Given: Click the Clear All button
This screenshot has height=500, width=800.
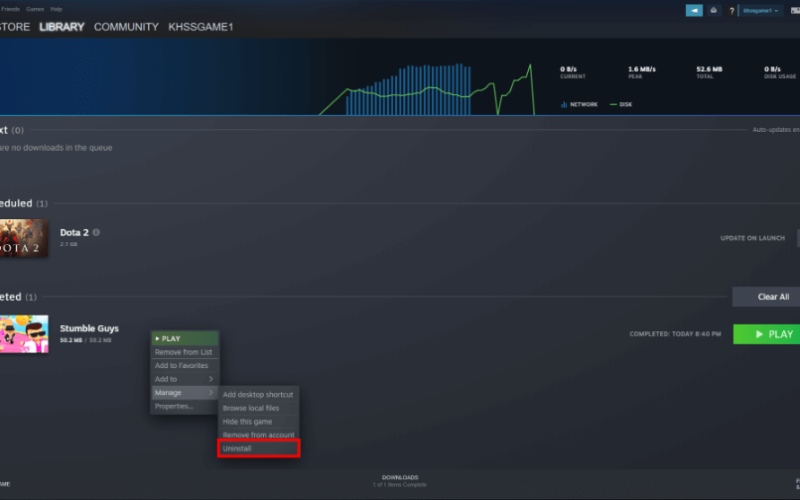Looking at the screenshot, I should point(766,296).
